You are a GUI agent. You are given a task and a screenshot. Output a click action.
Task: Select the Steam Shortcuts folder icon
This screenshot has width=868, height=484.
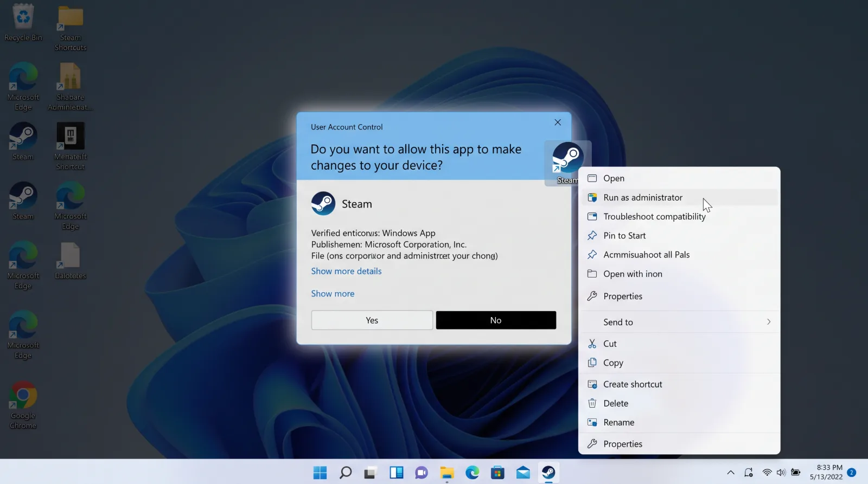[x=71, y=28]
